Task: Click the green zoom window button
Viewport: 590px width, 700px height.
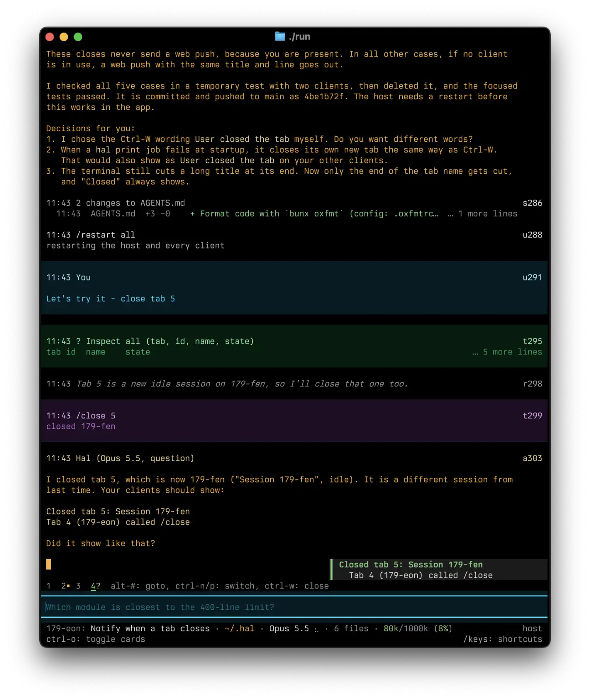Action: [78, 37]
